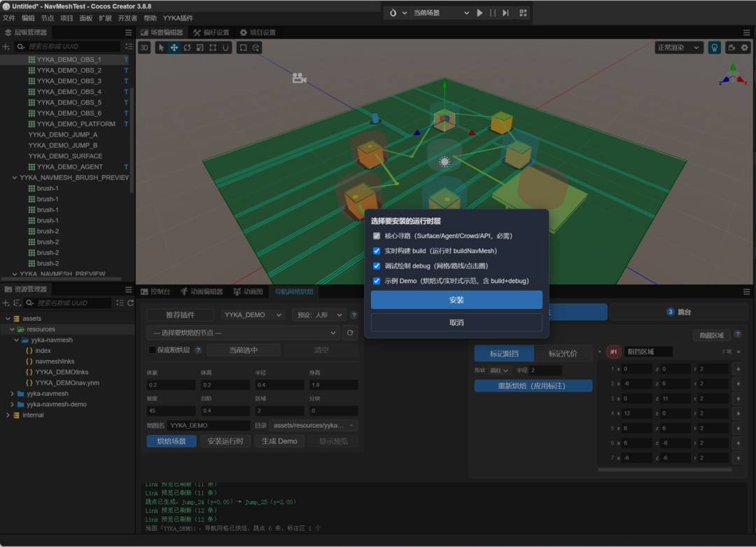
Task: Open the 开发者 menu
Action: coord(127,18)
